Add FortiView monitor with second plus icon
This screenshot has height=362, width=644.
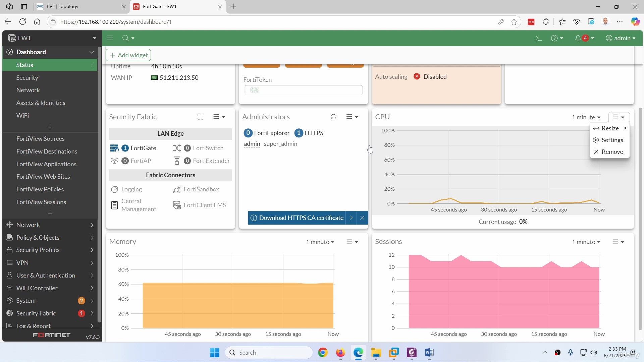coord(50,213)
